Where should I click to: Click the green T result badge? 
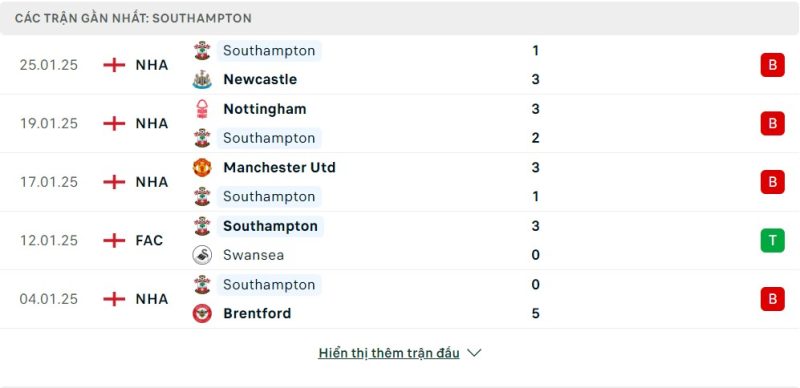tap(772, 240)
